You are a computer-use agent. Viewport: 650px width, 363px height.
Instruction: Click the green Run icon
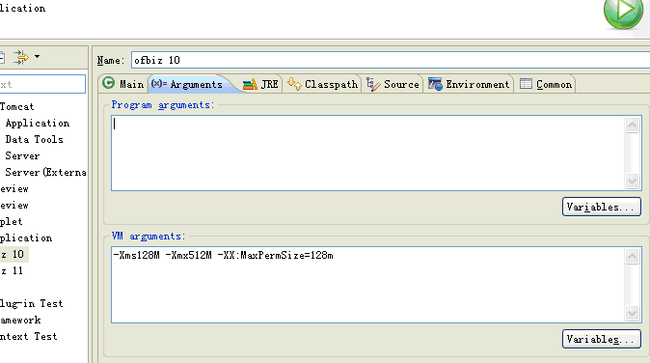623,12
